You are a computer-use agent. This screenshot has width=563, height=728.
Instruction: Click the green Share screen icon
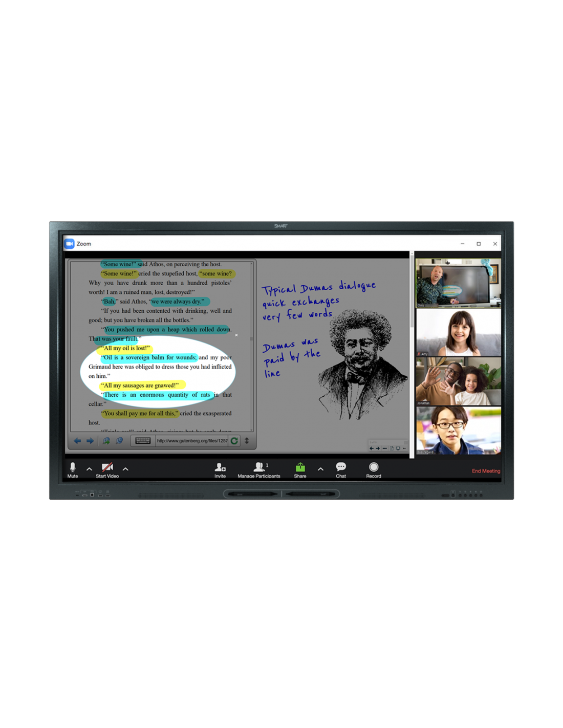(300, 468)
